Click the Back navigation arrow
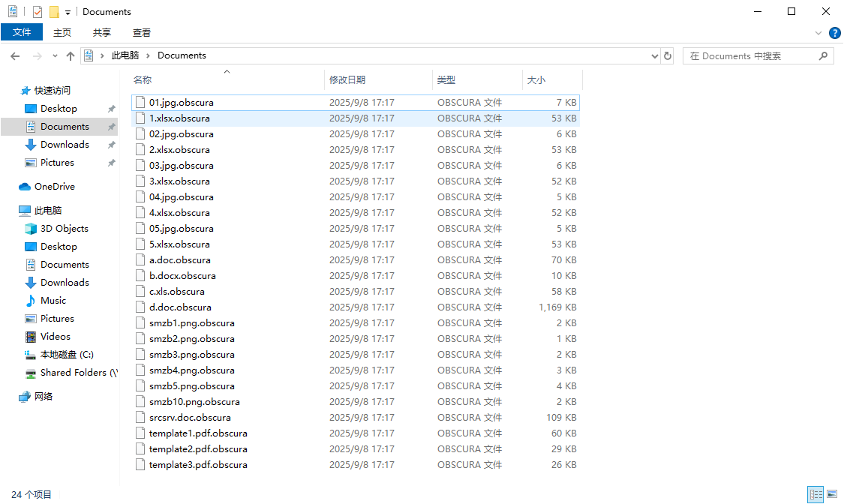Viewport: 844px width, 504px height. point(15,56)
